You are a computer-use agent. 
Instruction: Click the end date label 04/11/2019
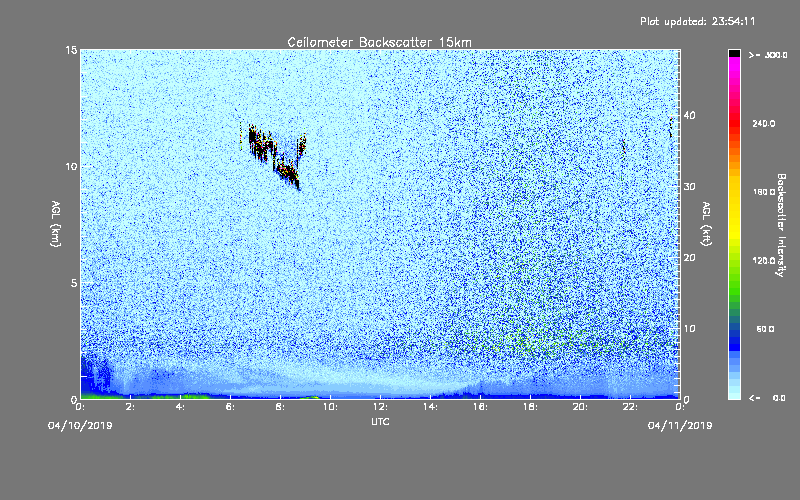coord(680,426)
